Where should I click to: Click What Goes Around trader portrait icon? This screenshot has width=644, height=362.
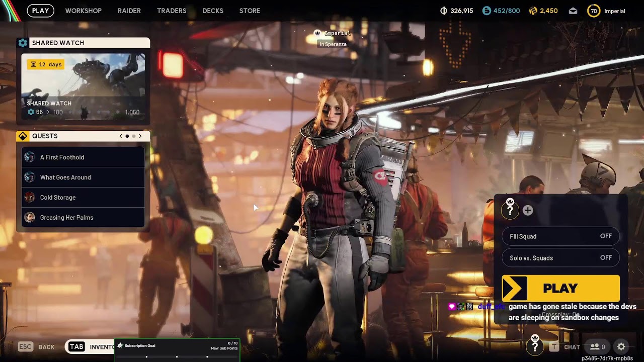(x=30, y=177)
